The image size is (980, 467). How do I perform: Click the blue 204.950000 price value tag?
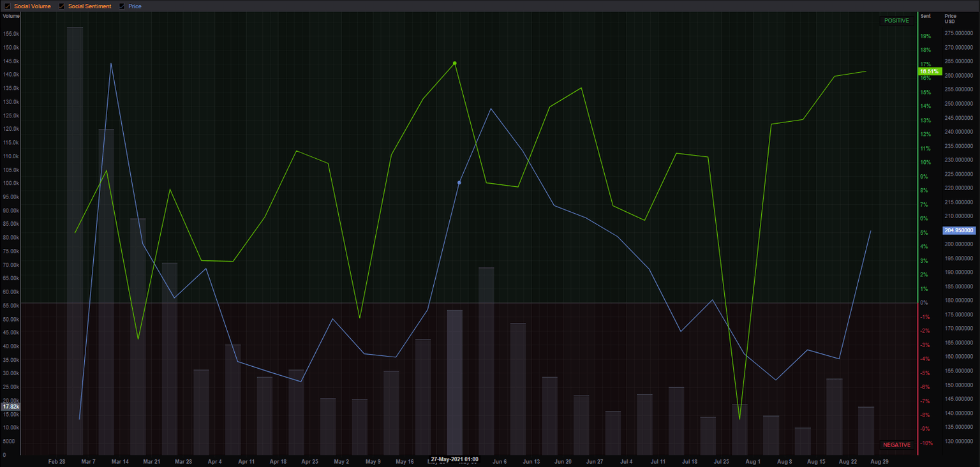coord(959,230)
